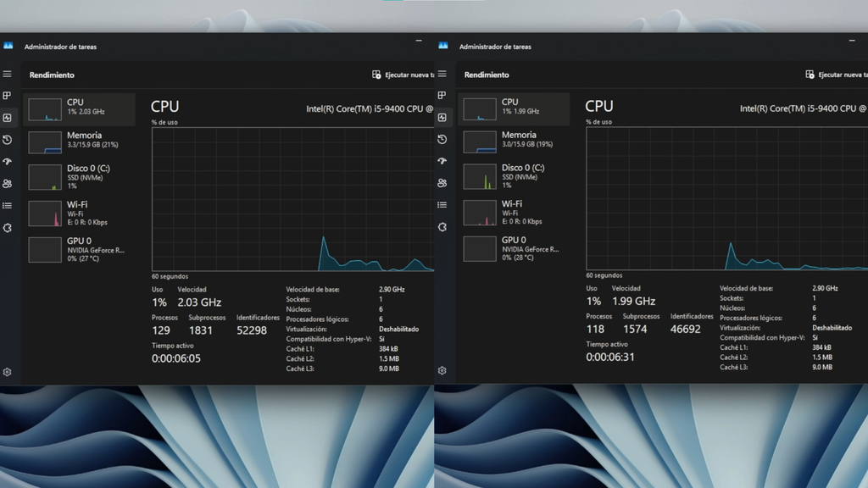
Task: Open Processes page icon in left window sidebar
Action: pos(7,96)
